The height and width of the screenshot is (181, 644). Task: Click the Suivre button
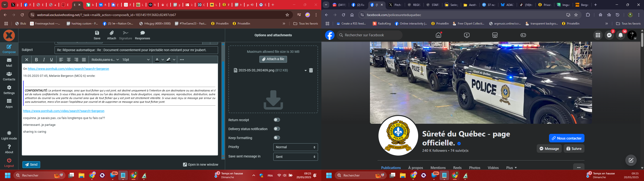[x=574, y=148]
